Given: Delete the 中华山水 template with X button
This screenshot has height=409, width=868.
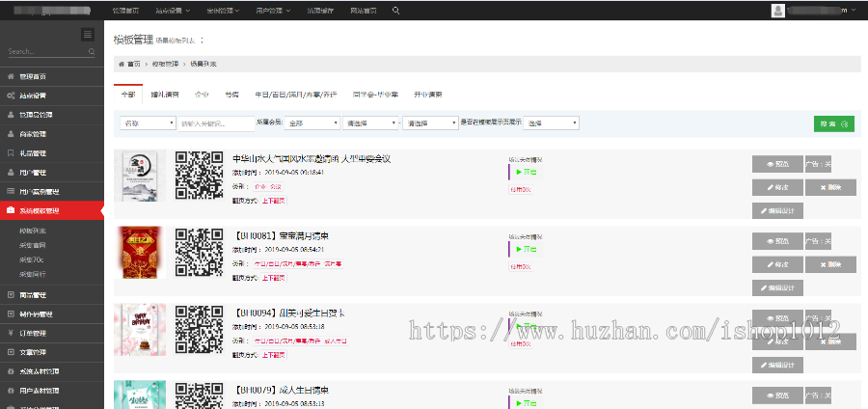Looking at the screenshot, I should click(x=830, y=188).
